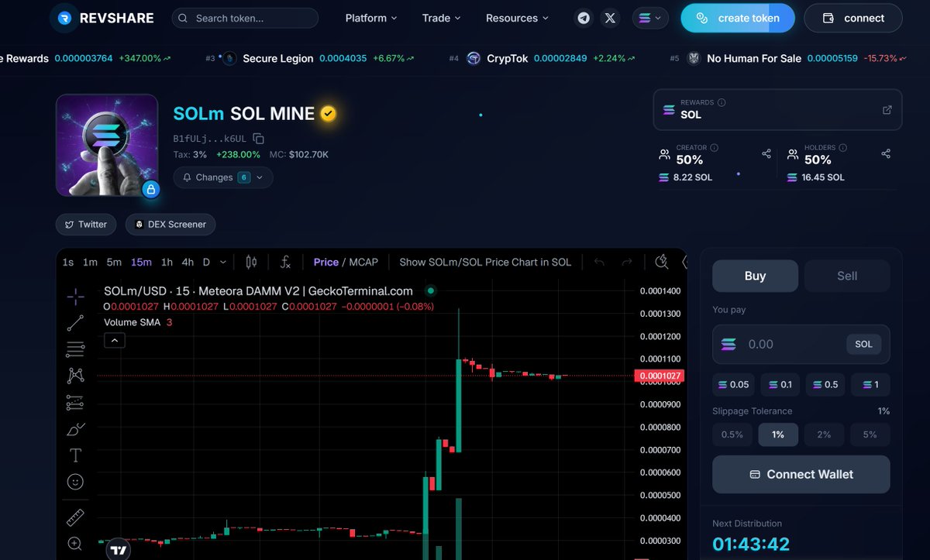Open the candlestick chart style selector
930x560 pixels.
(251, 262)
